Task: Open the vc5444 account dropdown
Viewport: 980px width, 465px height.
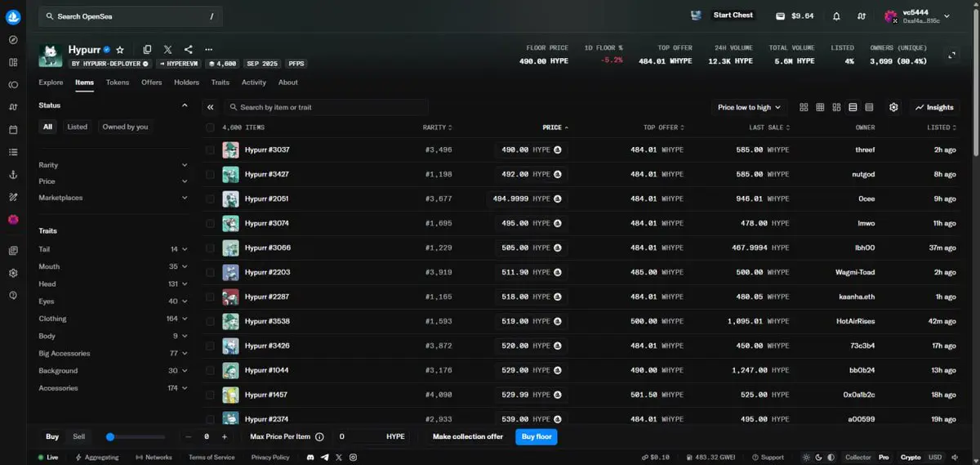Action: [917, 16]
